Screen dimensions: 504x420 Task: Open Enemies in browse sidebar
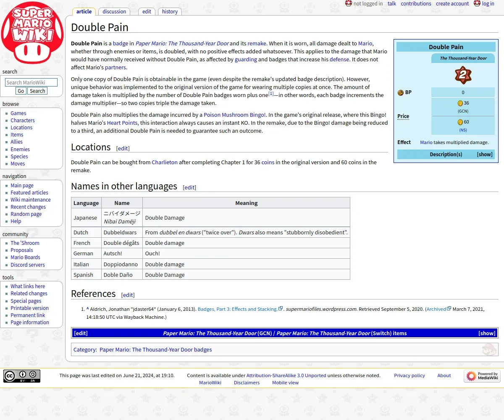click(20, 149)
